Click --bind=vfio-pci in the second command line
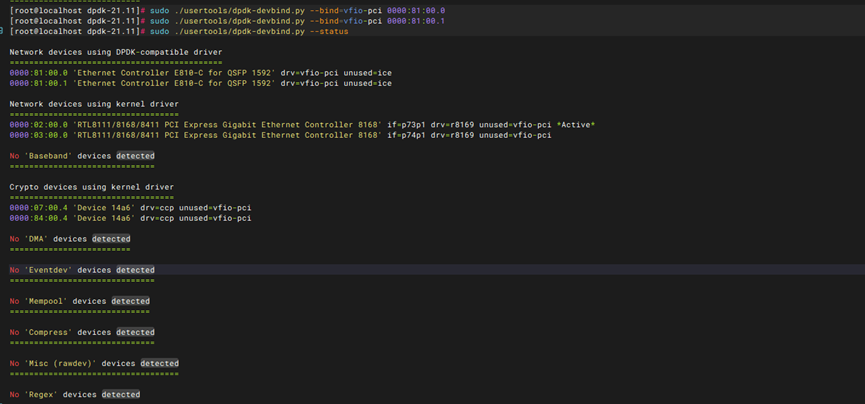Screen dimensions: 865x404 (346, 21)
